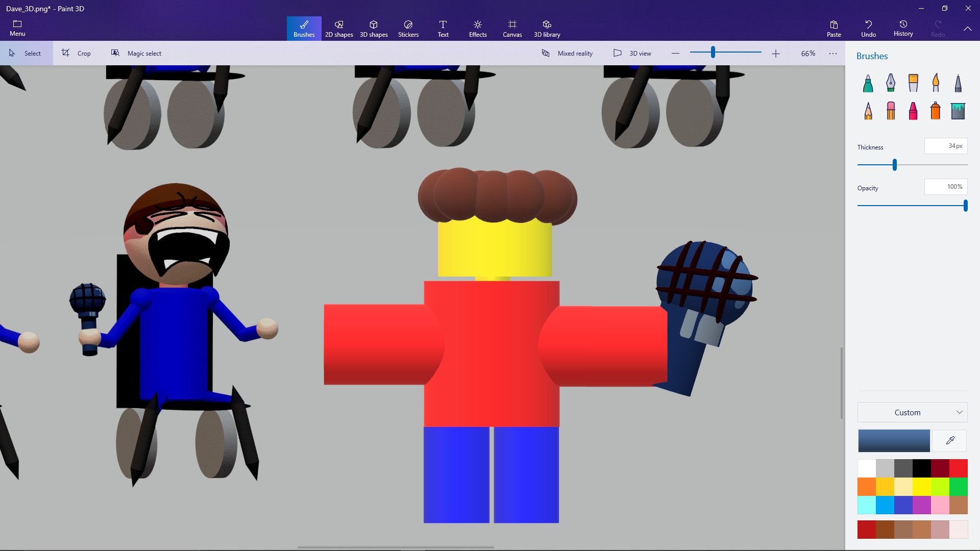980x551 pixels.
Task: Undo the last action
Action: (869, 29)
